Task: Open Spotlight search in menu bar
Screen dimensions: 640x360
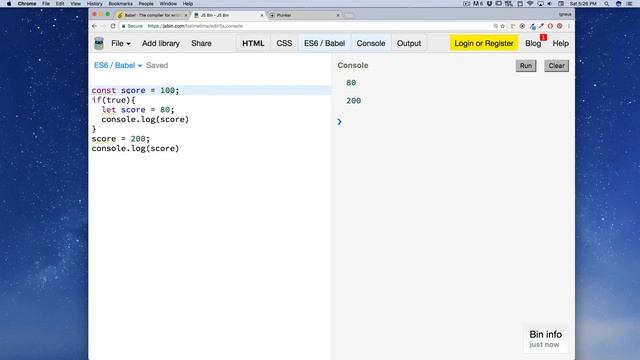Action: point(607,4)
